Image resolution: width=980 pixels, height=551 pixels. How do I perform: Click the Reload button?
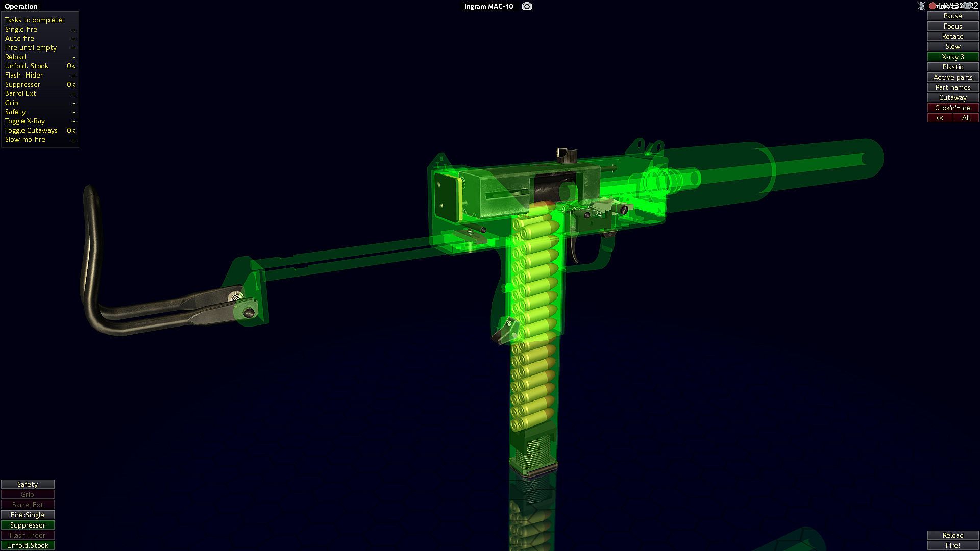(x=952, y=535)
